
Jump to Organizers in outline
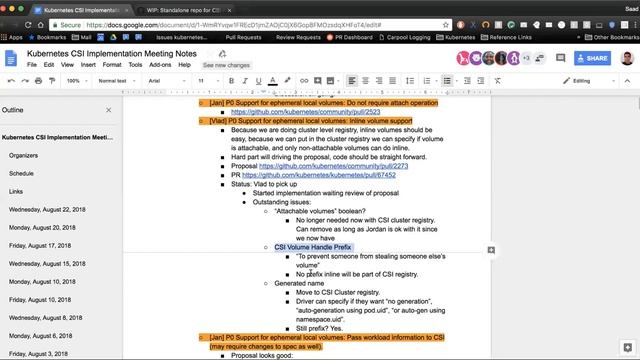point(23,156)
